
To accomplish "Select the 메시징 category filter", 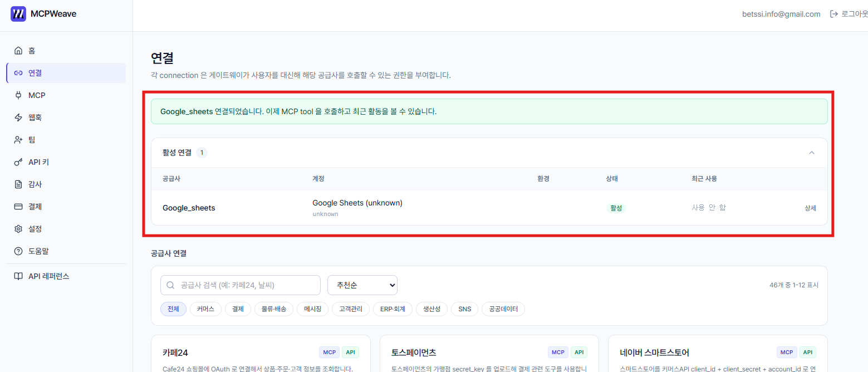I will pyautogui.click(x=312, y=309).
